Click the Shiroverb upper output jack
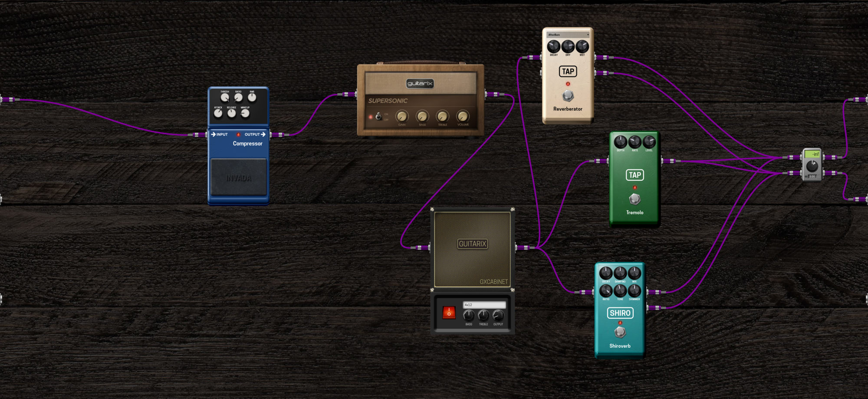Image resolution: width=868 pixels, height=399 pixels. pos(656,292)
